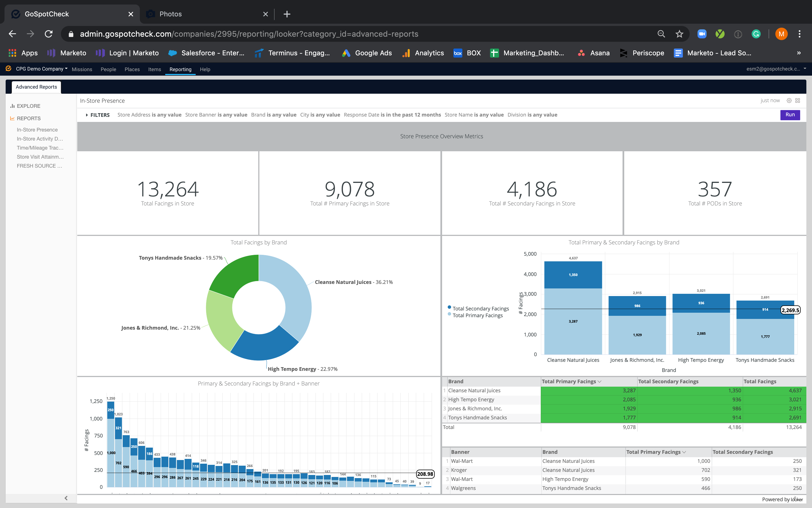Close the GoSpotCheck browser tab
The image size is (812, 508).
131,14
